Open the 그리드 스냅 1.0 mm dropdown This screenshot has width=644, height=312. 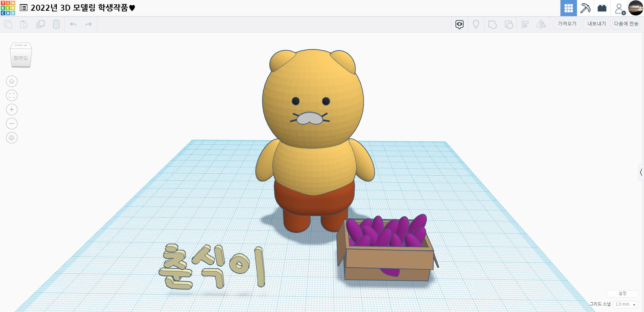(625, 304)
